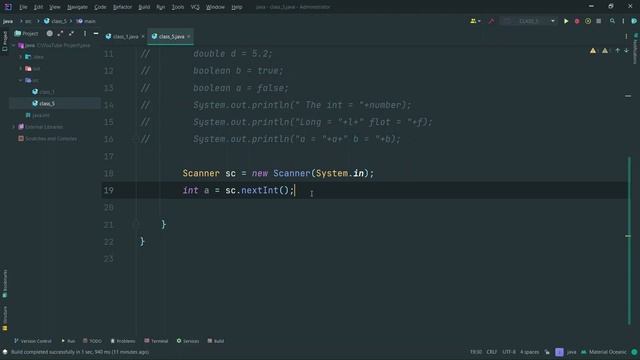Screen dimensions: 640x360
Task: Change UTF-8 file encoding in status bar
Action: pyautogui.click(x=509, y=352)
